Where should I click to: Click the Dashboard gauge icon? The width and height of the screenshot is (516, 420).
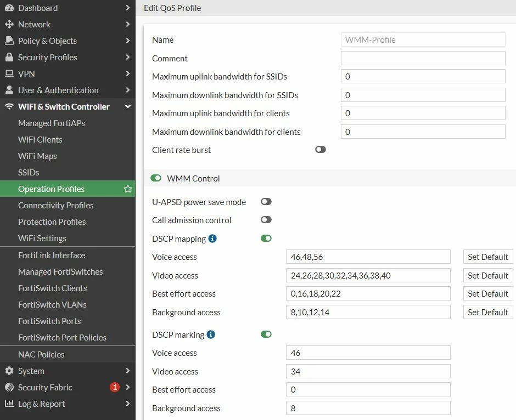coord(9,8)
